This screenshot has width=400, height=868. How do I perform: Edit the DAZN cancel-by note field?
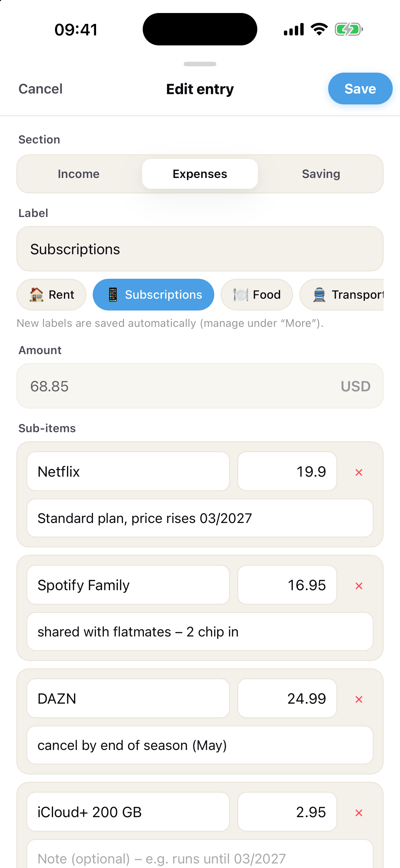200,745
